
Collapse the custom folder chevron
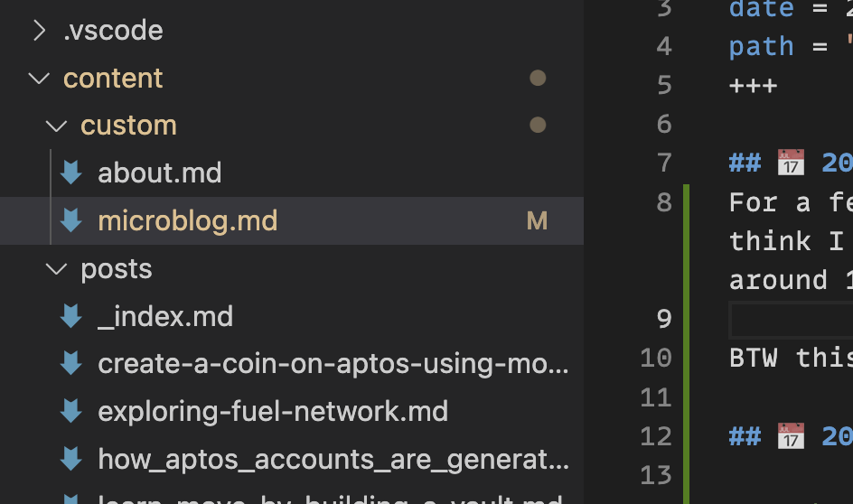(56, 126)
